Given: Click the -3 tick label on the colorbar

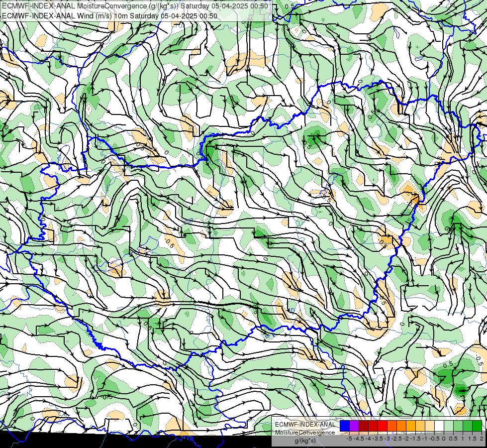Looking at the screenshot, I should click(388, 439).
